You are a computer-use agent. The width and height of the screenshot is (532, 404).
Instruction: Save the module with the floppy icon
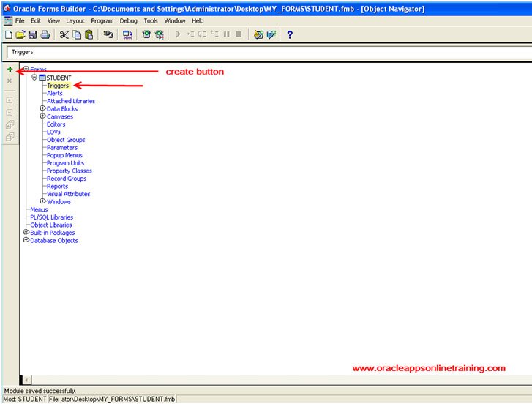33,34
